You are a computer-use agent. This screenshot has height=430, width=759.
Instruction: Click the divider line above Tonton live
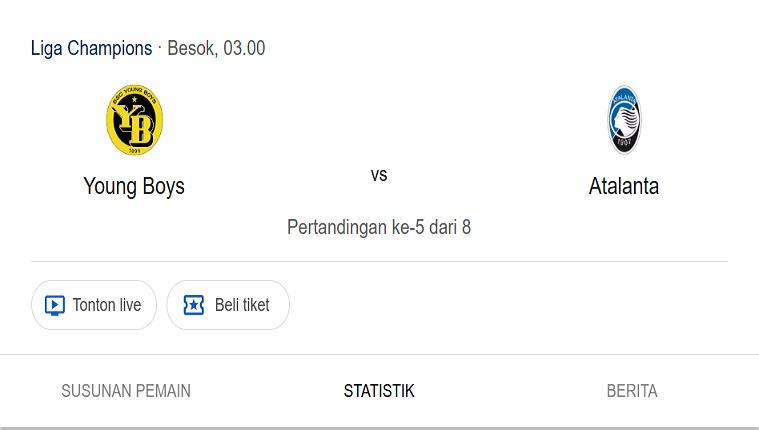pos(379,262)
